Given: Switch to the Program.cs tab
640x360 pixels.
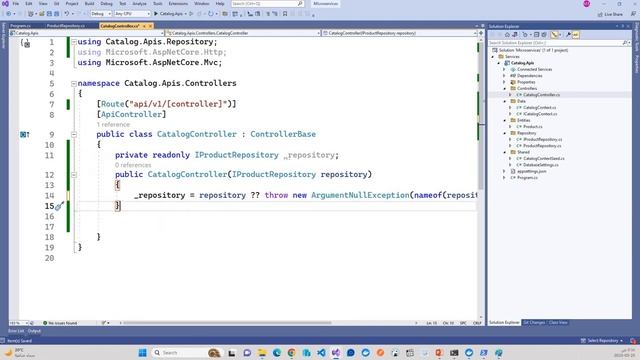Looking at the screenshot, I should pos(21,26).
